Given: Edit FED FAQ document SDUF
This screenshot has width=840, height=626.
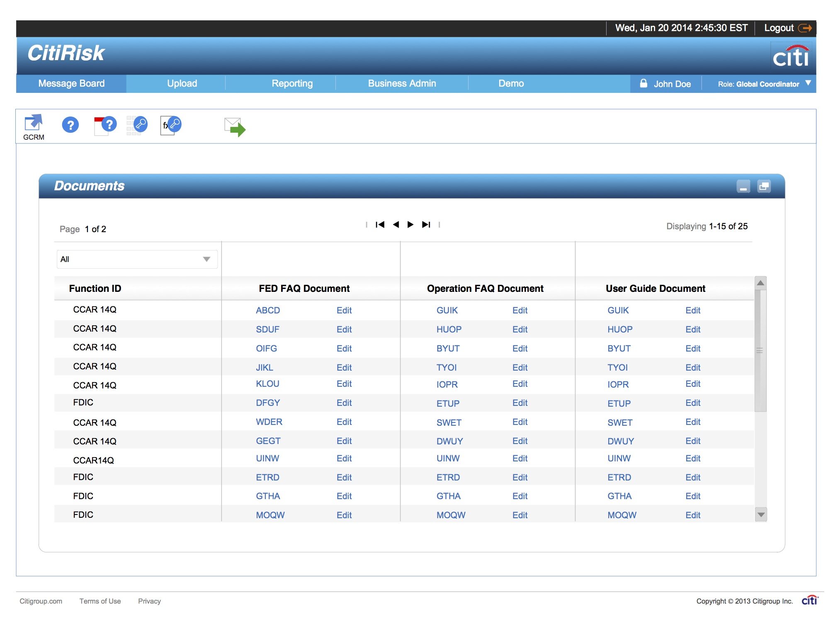Looking at the screenshot, I should [x=344, y=329].
